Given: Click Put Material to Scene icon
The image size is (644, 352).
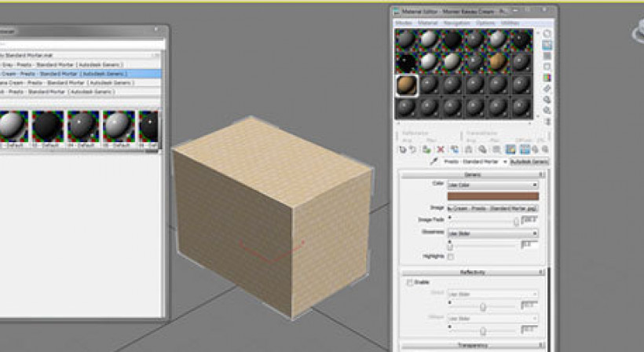Looking at the screenshot, I should point(413,150).
